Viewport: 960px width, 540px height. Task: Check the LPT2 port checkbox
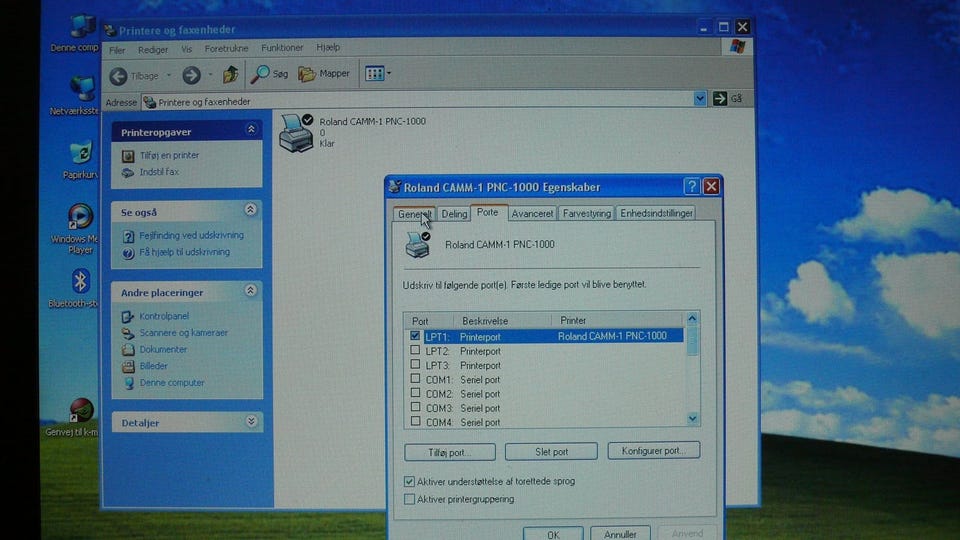tap(415, 350)
